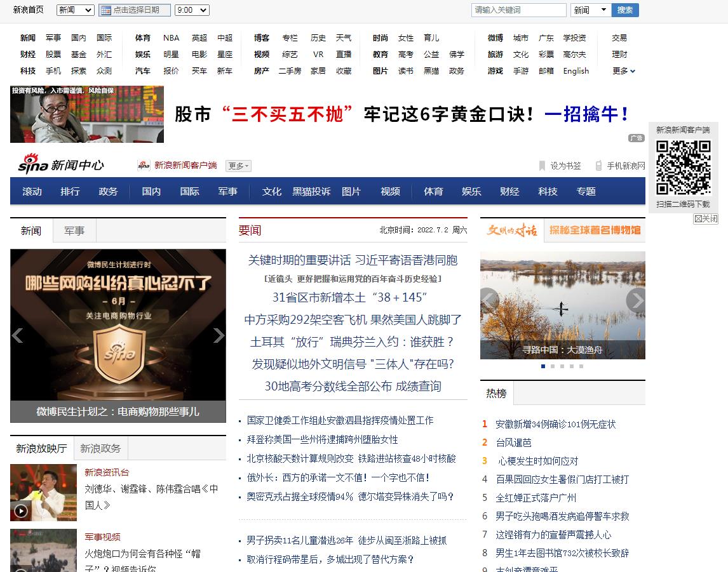Open 滚动 in the blue navigation bar
The height and width of the screenshot is (572, 728).
point(32,192)
